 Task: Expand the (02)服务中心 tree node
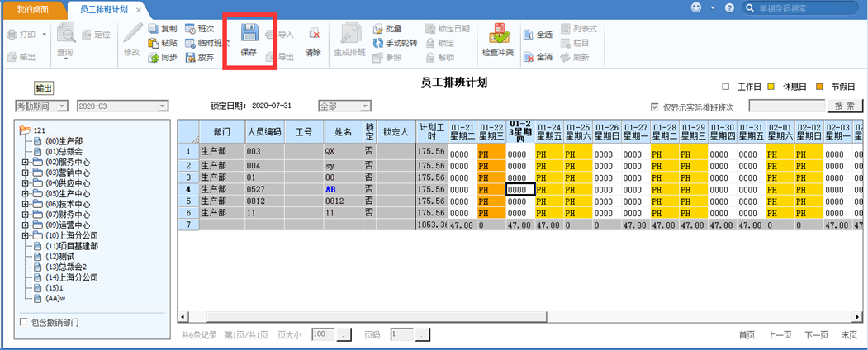click(x=26, y=162)
